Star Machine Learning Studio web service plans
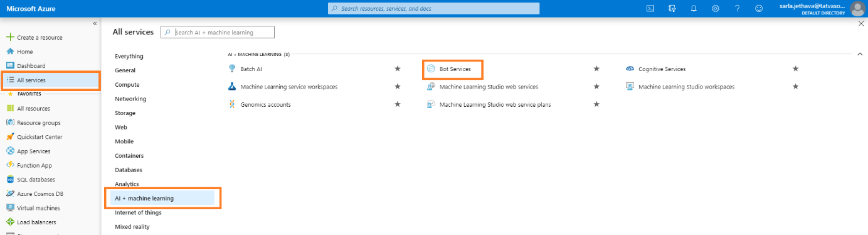The width and height of the screenshot is (868, 235). coord(596,104)
